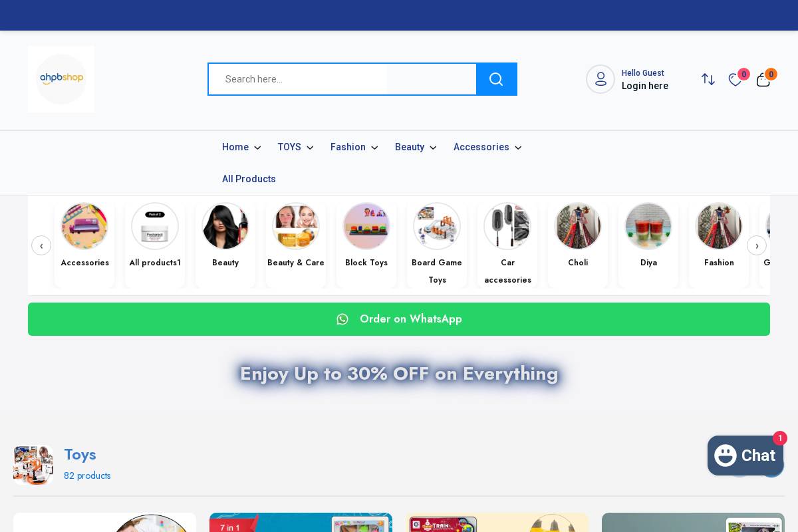Screen dimensions: 798x532
Task: Click the ahpbshop logo
Action: point(61,79)
